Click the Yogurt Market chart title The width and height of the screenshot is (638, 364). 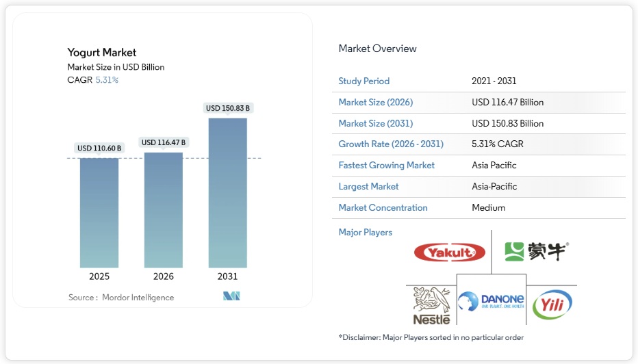[x=101, y=53]
